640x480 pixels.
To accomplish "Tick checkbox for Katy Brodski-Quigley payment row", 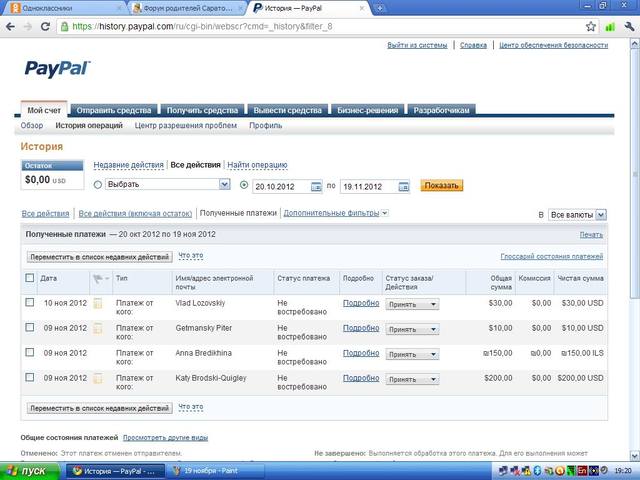I will click(x=29, y=378).
